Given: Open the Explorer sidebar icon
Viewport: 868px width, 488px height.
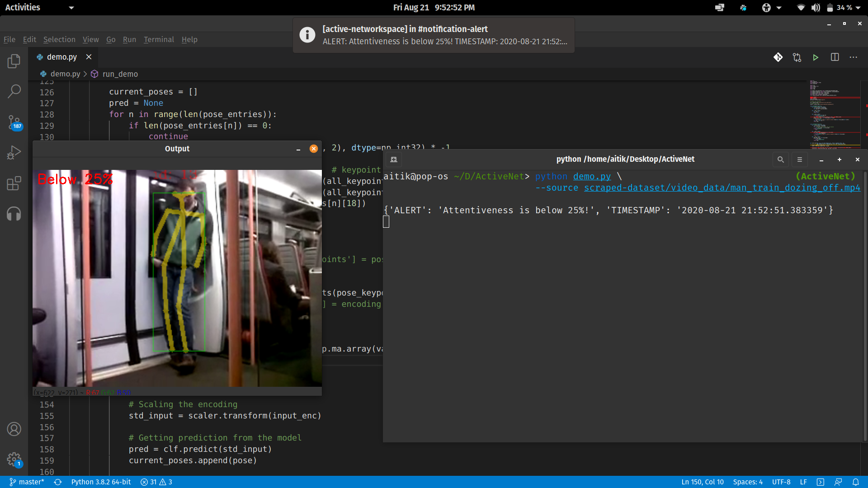Looking at the screenshot, I should (14, 61).
